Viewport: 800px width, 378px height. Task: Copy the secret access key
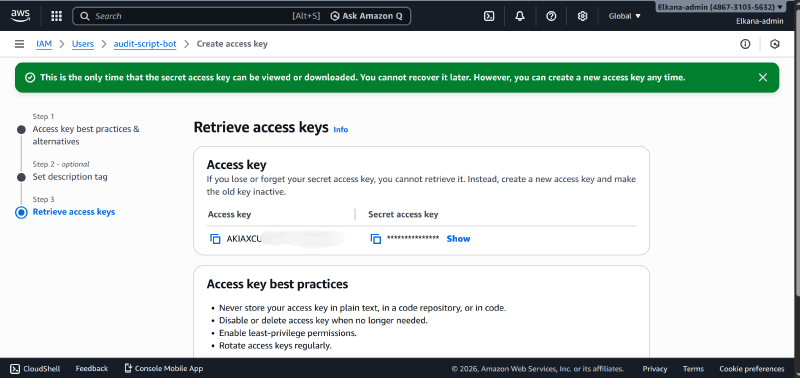pos(376,239)
